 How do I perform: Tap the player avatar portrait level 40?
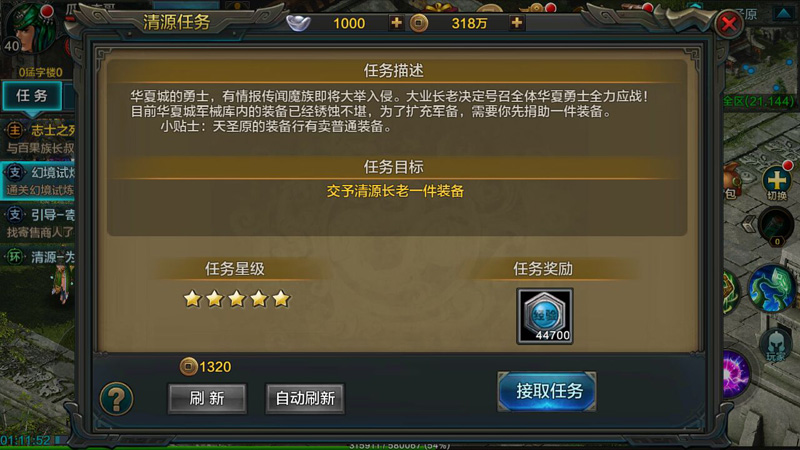coord(30,28)
